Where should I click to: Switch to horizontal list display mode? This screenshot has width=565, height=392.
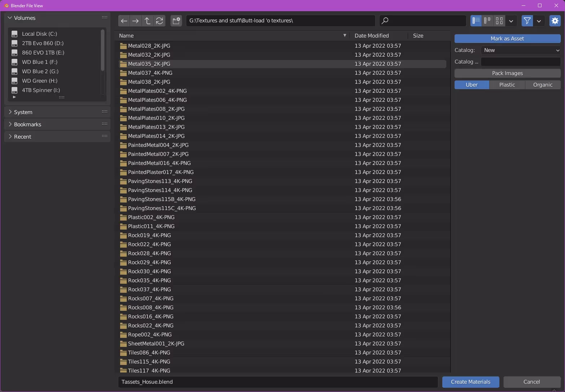click(488, 21)
